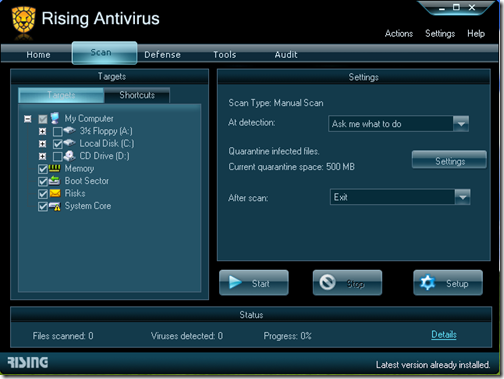504x379 pixels.
Task: Click 'Current quarantine space: 500 MB' text
Action: [292, 167]
